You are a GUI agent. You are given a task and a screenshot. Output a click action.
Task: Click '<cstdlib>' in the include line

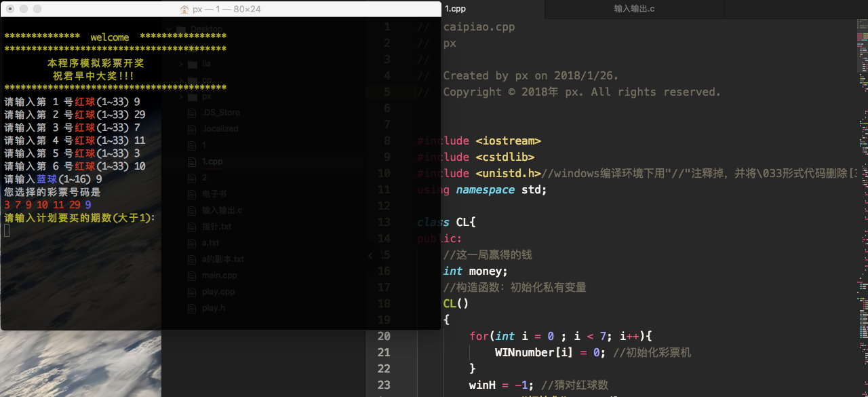505,157
